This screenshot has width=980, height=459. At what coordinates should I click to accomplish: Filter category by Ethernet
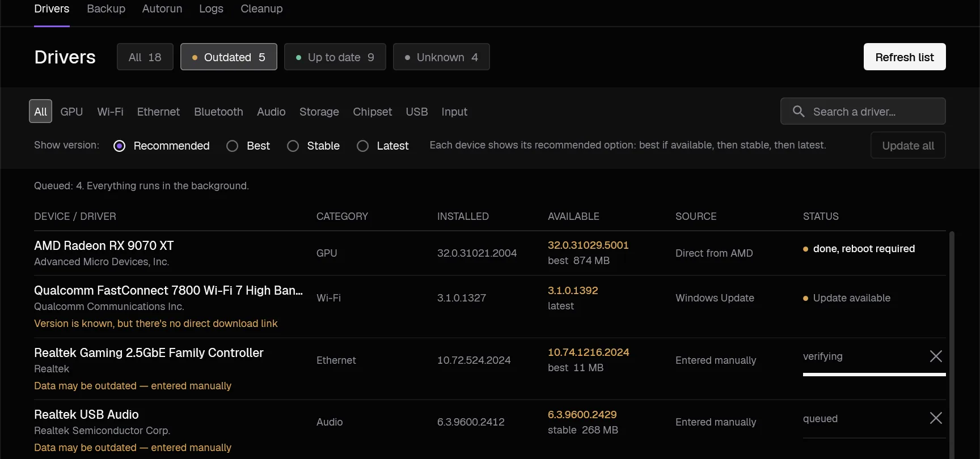click(x=158, y=112)
